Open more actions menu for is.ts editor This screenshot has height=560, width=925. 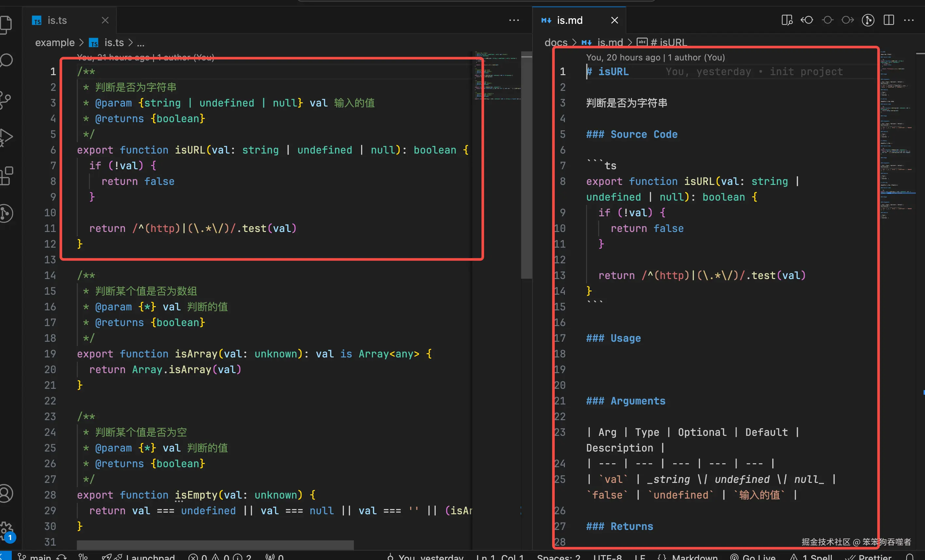pos(514,20)
